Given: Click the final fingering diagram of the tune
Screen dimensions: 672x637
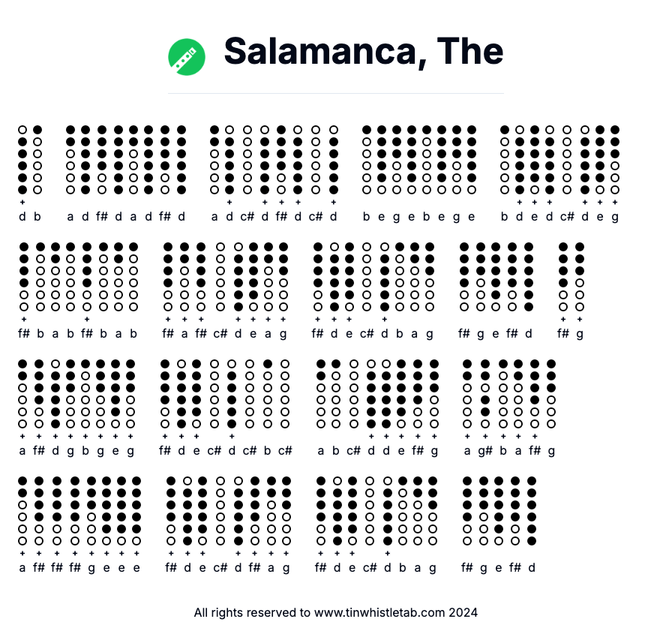Looking at the screenshot, I should tap(532, 510).
